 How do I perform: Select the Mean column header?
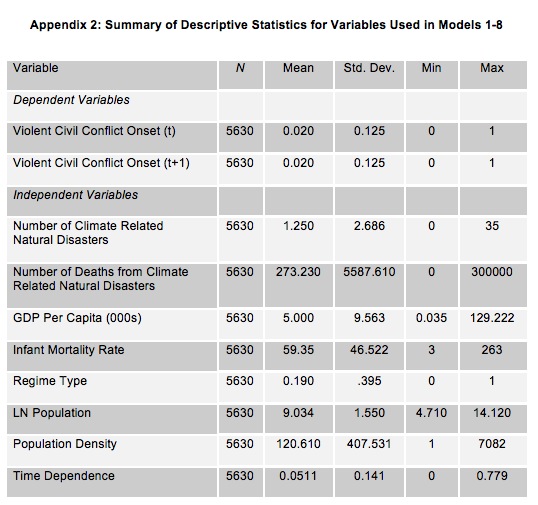(x=298, y=68)
